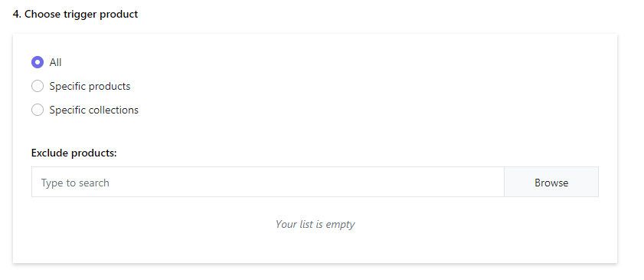Viewport: 644px width, 280px height.
Task: Keep trigger product set to All
Action: click(38, 62)
